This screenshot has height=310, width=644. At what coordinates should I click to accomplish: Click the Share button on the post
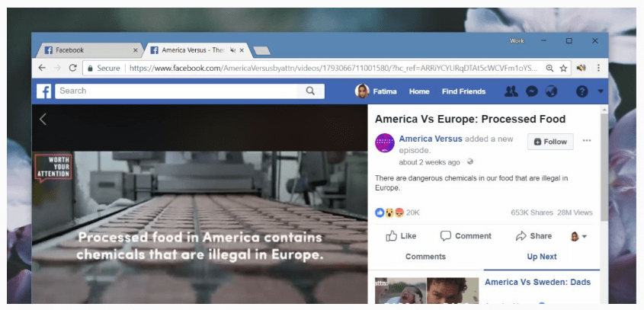click(533, 236)
